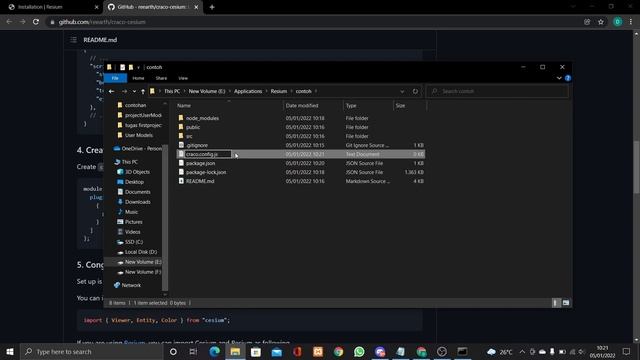Refresh the contoh folder view
Image resolution: width=640 pixels, height=360 pixels.
click(415, 91)
